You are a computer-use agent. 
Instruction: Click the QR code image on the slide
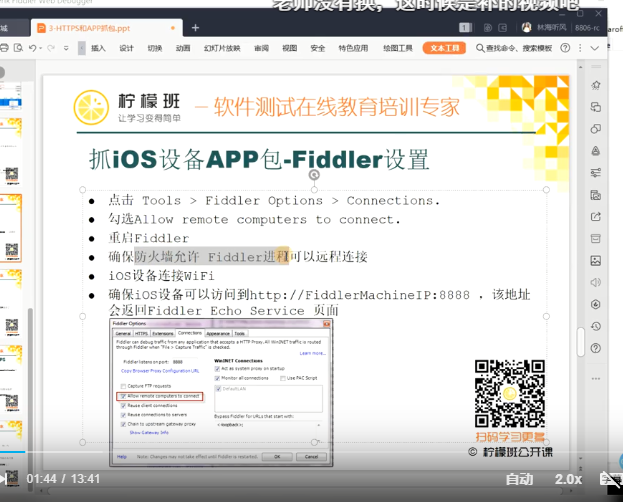510,393
